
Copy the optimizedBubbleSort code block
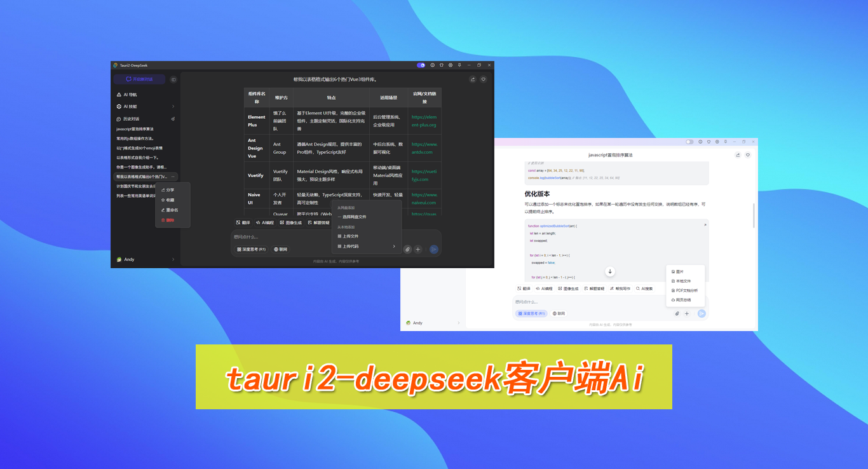705,225
